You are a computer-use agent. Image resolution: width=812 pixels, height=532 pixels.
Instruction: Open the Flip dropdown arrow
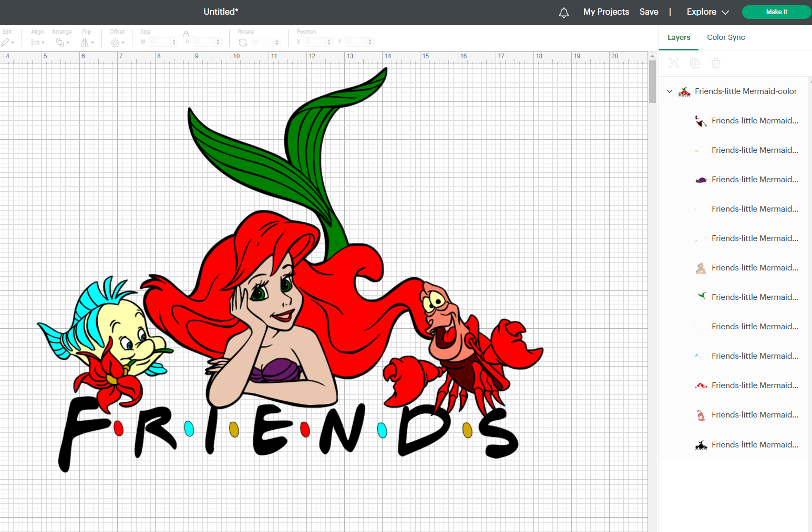92,42
